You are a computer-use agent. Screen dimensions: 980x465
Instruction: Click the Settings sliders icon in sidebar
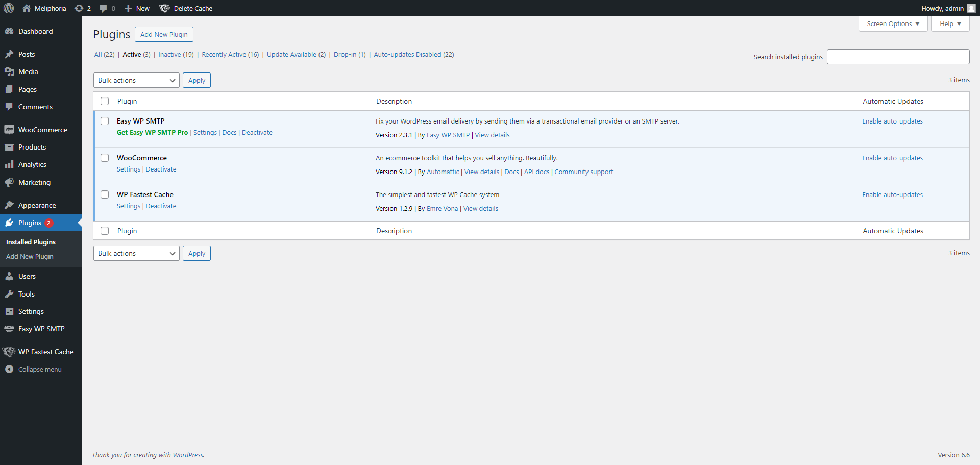(9, 311)
